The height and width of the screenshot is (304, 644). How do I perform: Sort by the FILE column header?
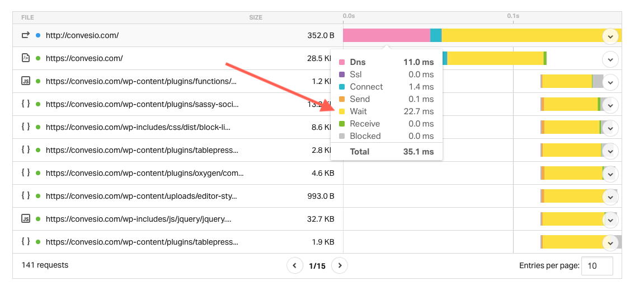click(x=27, y=17)
